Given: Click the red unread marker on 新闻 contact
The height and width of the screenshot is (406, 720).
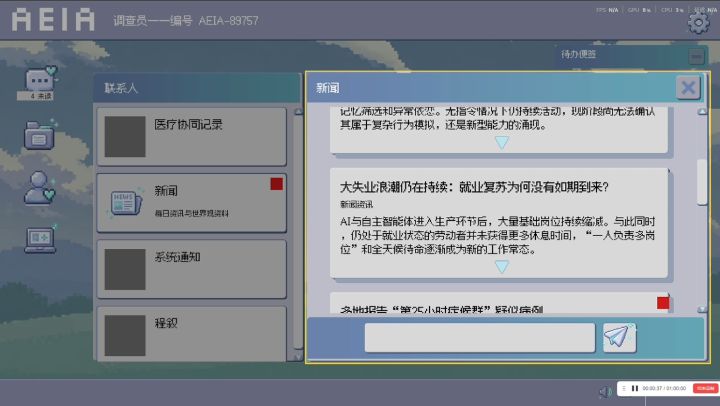Looking at the screenshot, I should coord(276,184).
